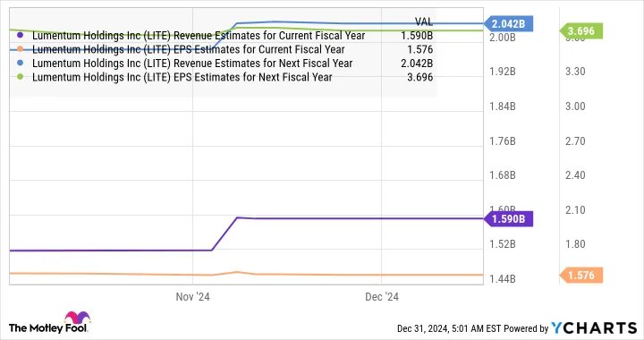Select the Revenue Estimates for Current Fiscal Year legend text
The height and width of the screenshot is (340, 644).
(199, 36)
